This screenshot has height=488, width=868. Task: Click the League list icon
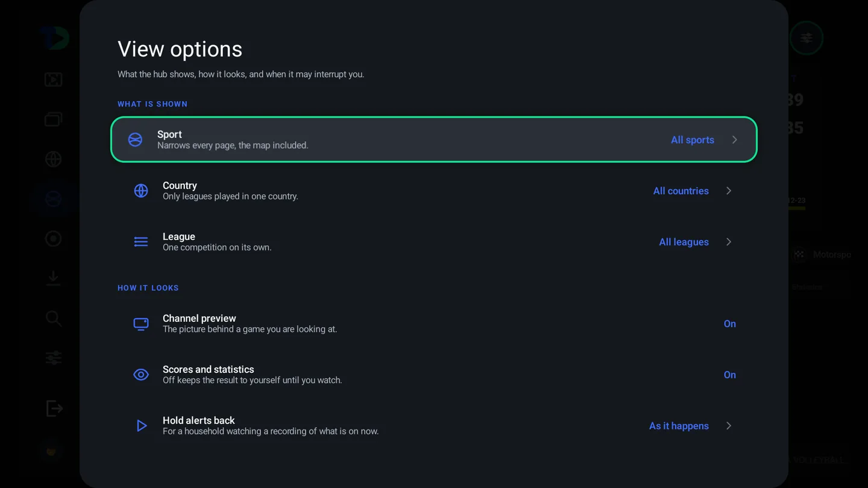pos(141,242)
